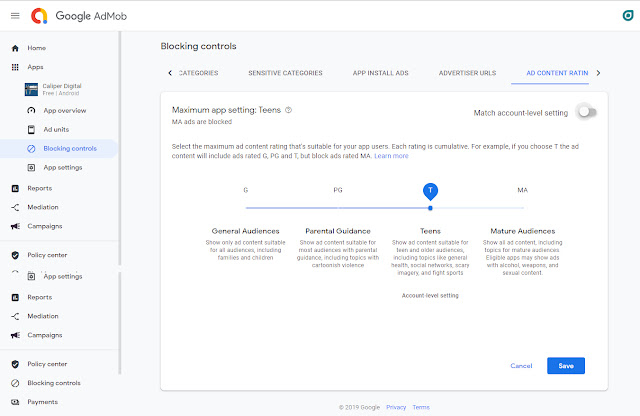Switch to App Install Ads tab
The image size is (640, 416).
coord(380,73)
